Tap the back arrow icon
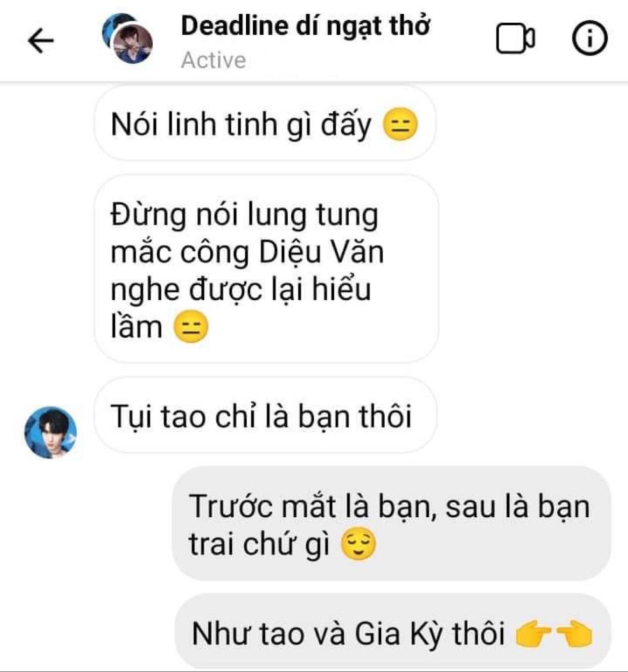 pyautogui.click(x=41, y=40)
